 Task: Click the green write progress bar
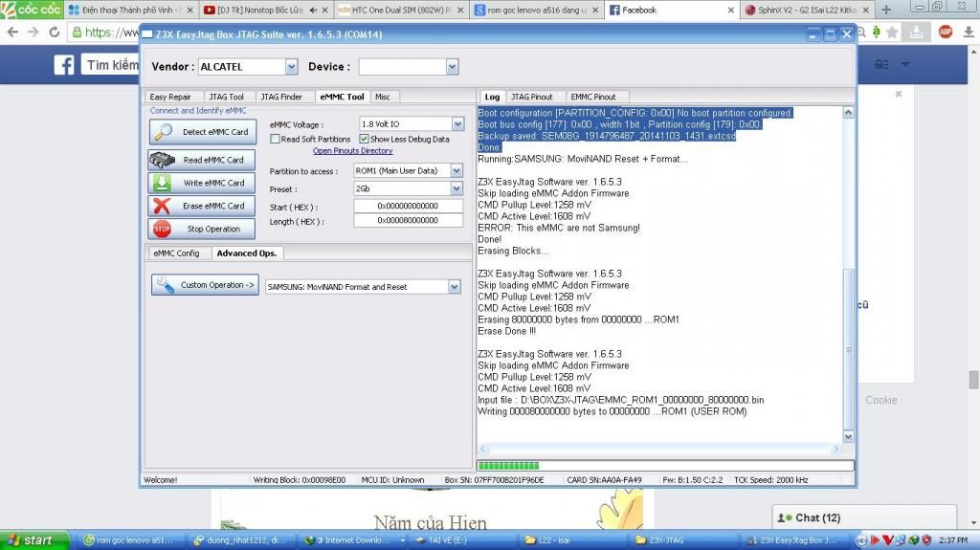tap(509, 466)
